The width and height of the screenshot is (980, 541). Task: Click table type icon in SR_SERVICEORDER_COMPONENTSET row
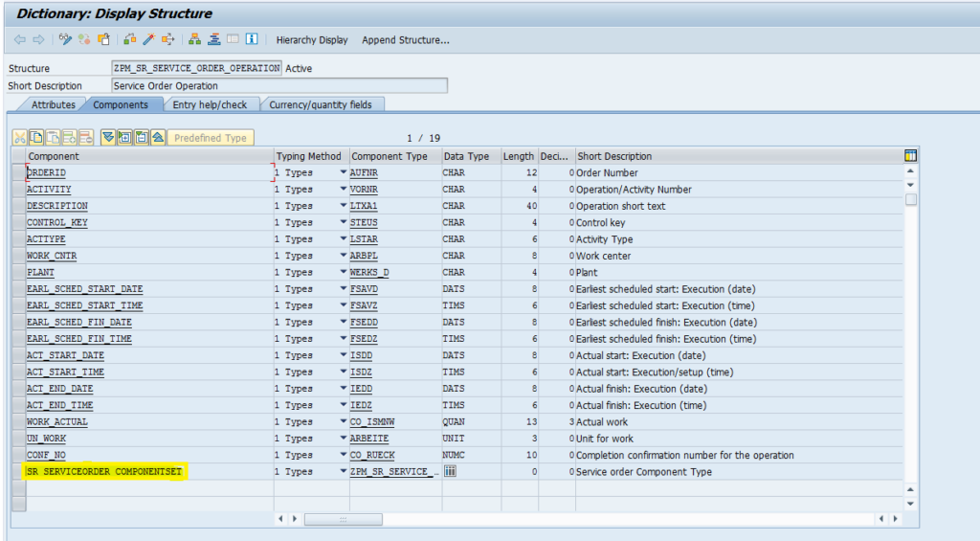[450, 471]
